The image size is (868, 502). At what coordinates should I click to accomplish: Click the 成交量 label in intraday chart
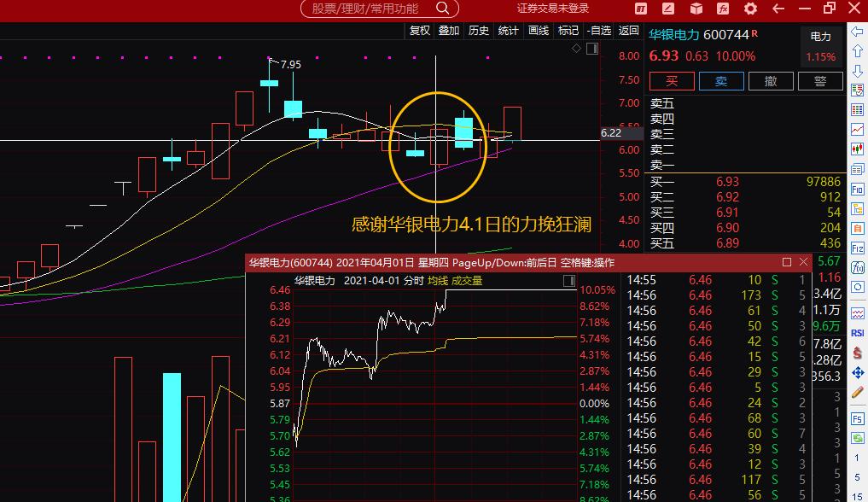click(x=467, y=281)
